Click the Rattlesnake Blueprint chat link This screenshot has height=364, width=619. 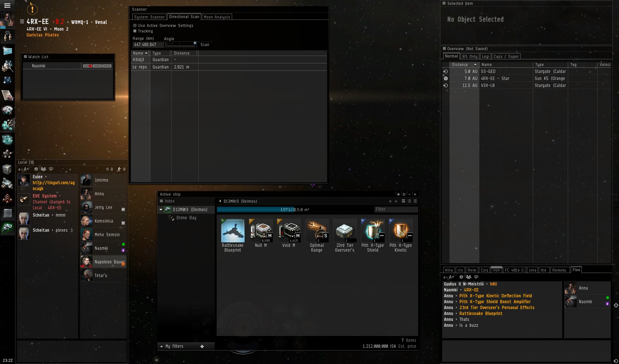pos(481,314)
